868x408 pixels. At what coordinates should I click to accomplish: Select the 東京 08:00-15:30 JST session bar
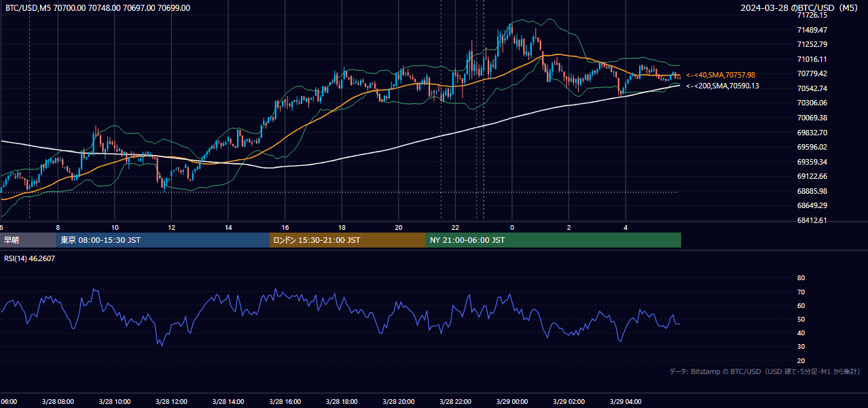[x=163, y=240]
